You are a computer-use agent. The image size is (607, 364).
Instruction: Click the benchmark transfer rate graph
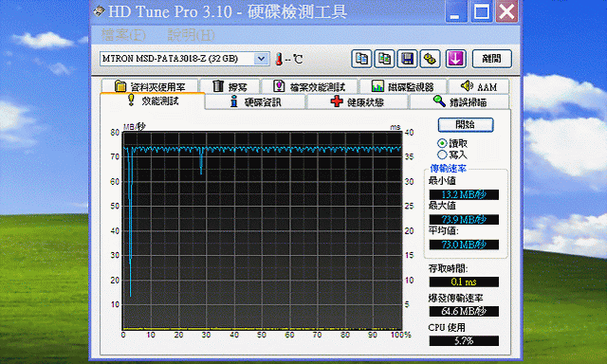[263, 230]
